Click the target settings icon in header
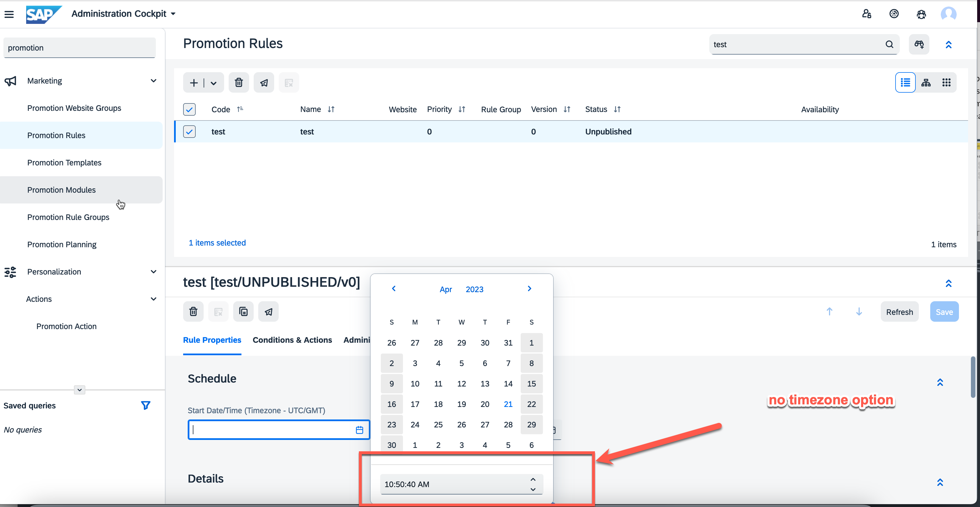Image resolution: width=980 pixels, height=507 pixels. pyautogui.click(x=894, y=14)
